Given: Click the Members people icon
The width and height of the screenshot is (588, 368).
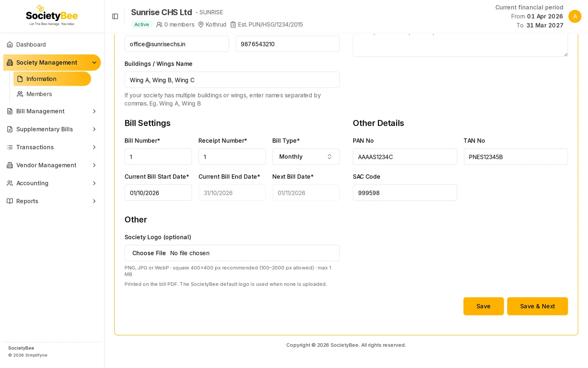Looking at the screenshot, I should pos(20,94).
